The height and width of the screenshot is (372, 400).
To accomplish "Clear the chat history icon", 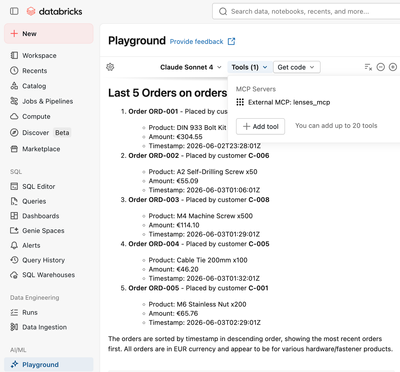I will [368, 67].
